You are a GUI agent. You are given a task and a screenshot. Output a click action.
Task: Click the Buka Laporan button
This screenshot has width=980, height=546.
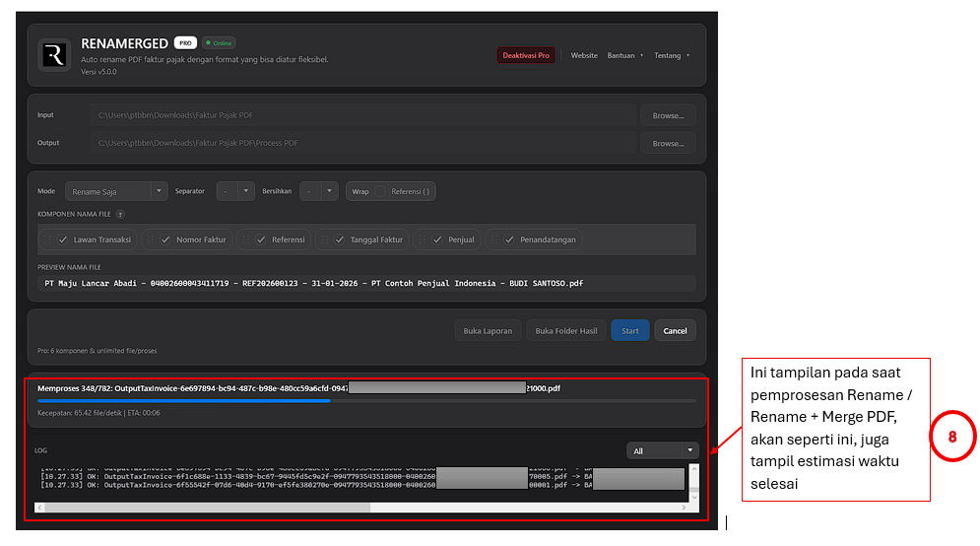(x=488, y=331)
